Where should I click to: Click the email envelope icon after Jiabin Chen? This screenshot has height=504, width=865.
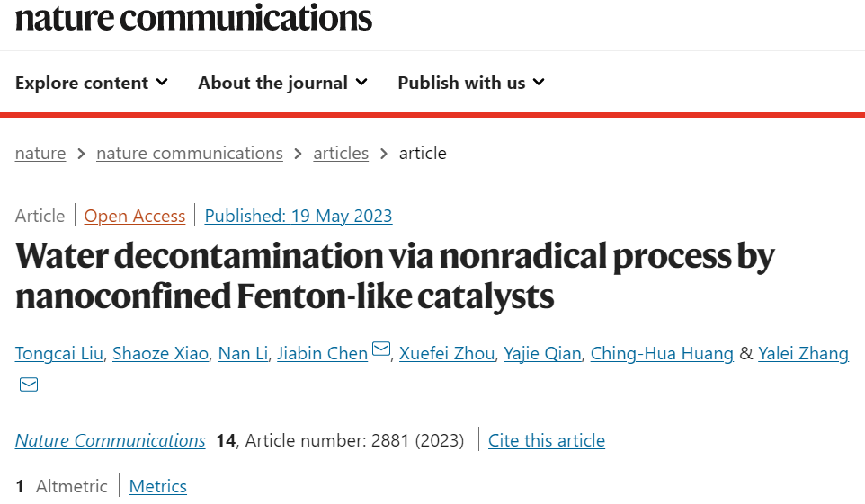381,349
